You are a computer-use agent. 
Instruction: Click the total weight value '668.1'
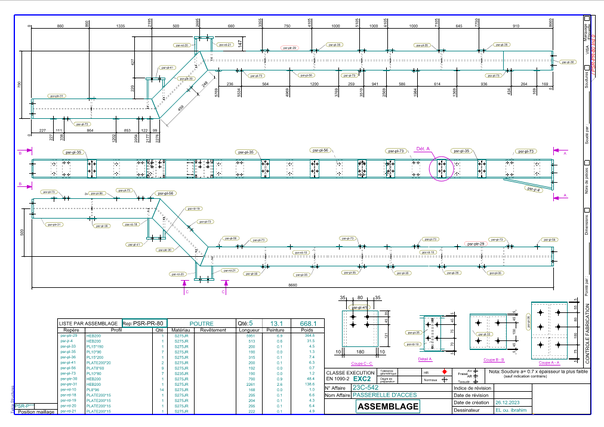308,323
